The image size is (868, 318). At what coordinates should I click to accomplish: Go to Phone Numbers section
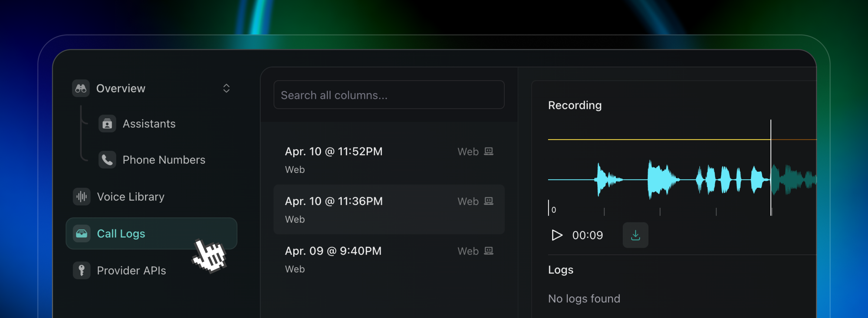pyautogui.click(x=164, y=160)
